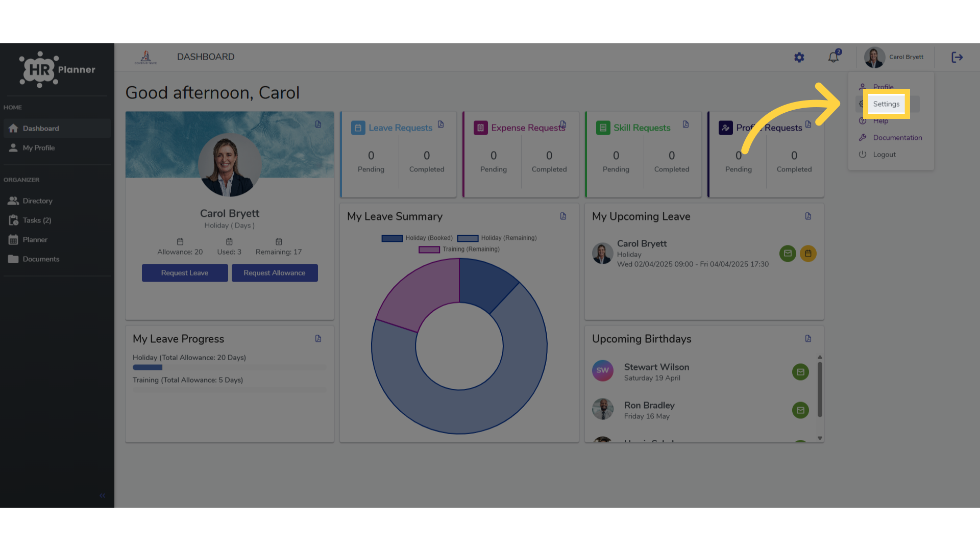Open Tasks (2) in the sidebar

click(x=57, y=220)
